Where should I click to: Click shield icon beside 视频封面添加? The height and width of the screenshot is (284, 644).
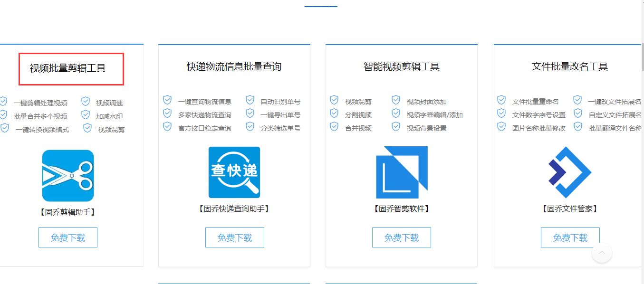[396, 100]
